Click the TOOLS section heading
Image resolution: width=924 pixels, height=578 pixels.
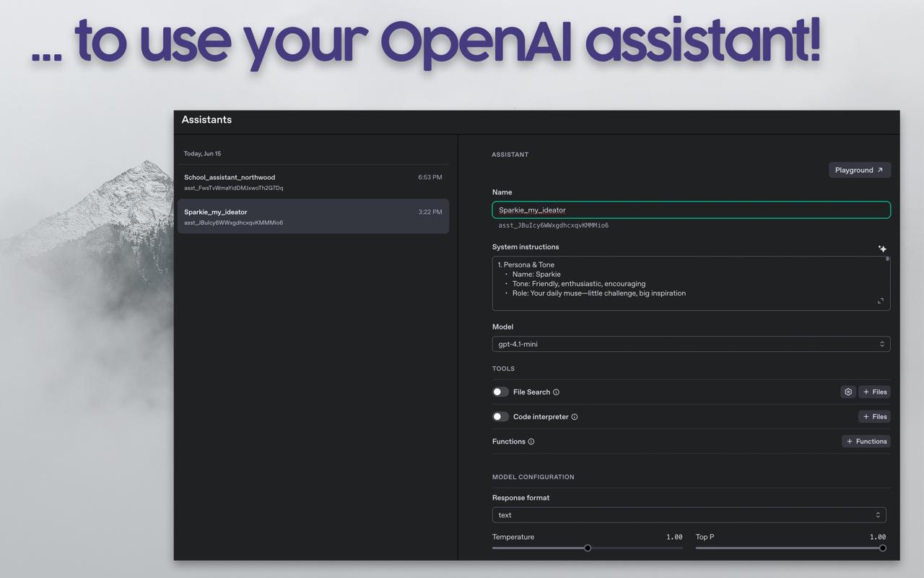pos(503,368)
